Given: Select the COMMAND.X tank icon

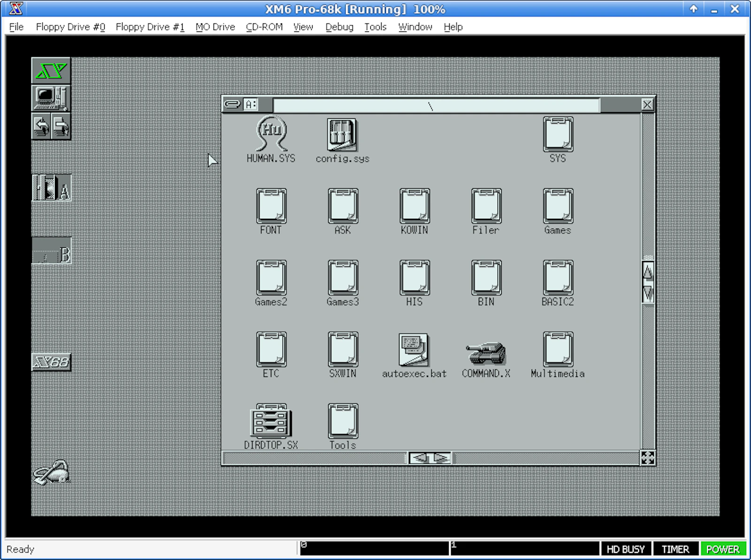Looking at the screenshot, I should (x=486, y=353).
